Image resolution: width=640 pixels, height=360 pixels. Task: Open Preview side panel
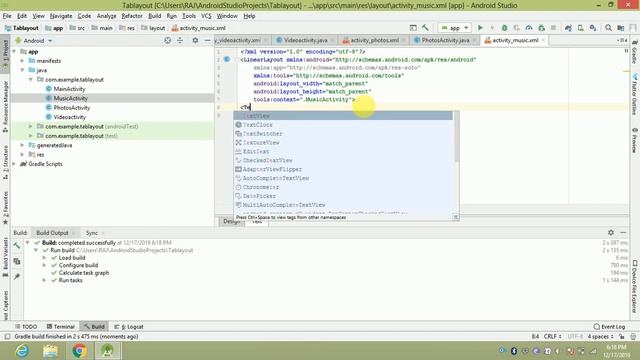(x=635, y=140)
